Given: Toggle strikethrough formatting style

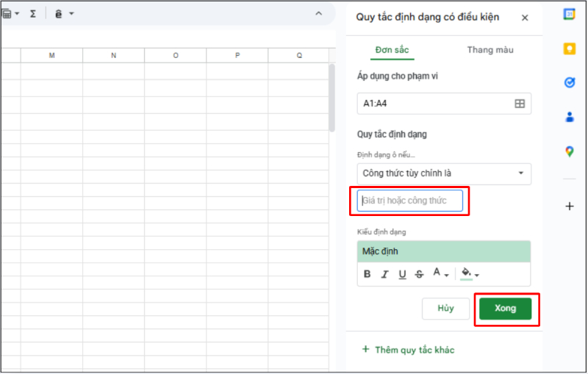Looking at the screenshot, I should coord(419,274).
